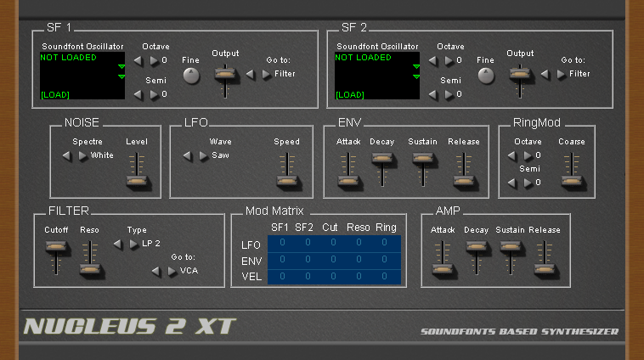Screen dimensions: 644x360
Task: Click RingMod Coarse slider handle
Action: [x=571, y=181]
